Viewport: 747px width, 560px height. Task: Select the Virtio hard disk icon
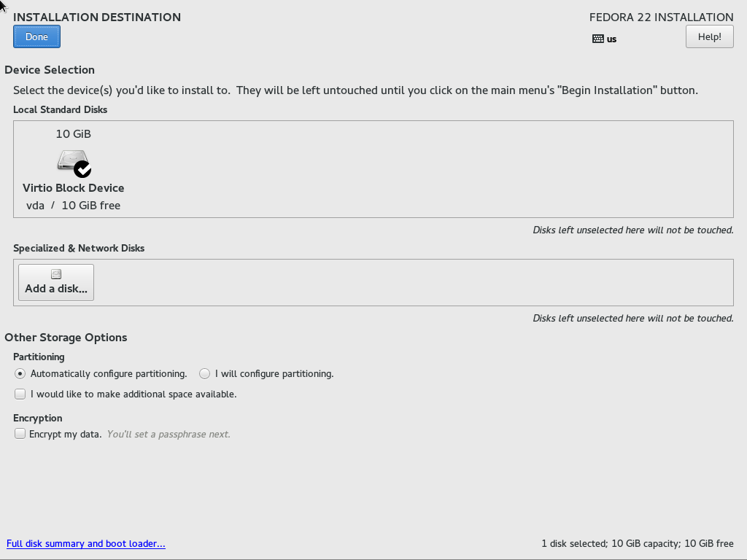coord(72,160)
